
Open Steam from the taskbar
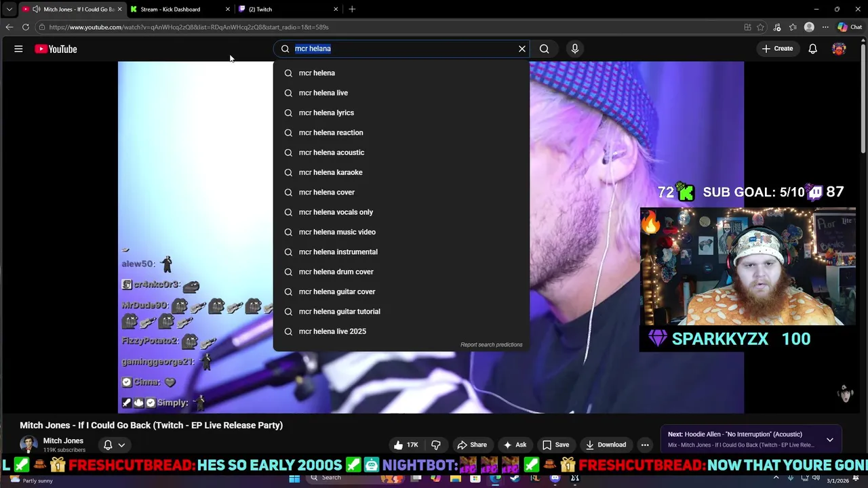(x=515, y=478)
